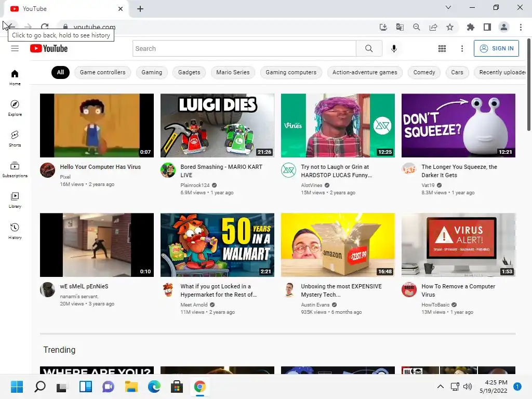Open Explore in sidebar
This screenshot has height=399, width=532.
coord(15,108)
